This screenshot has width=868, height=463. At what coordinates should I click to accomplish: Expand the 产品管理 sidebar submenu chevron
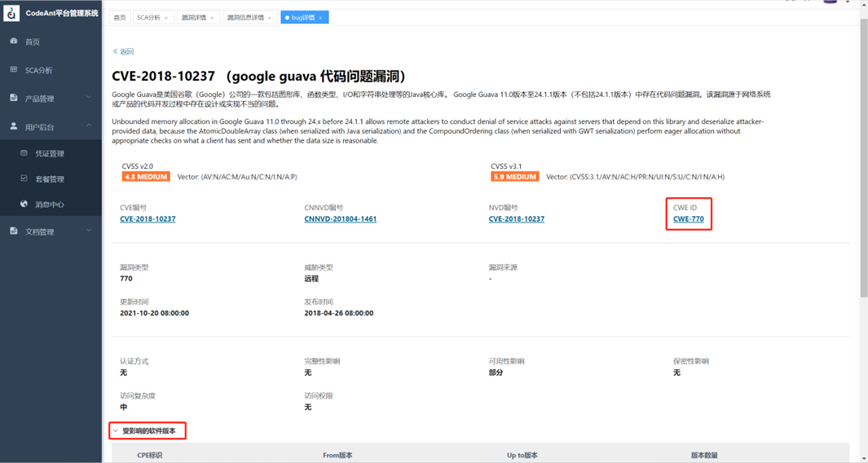click(89, 98)
